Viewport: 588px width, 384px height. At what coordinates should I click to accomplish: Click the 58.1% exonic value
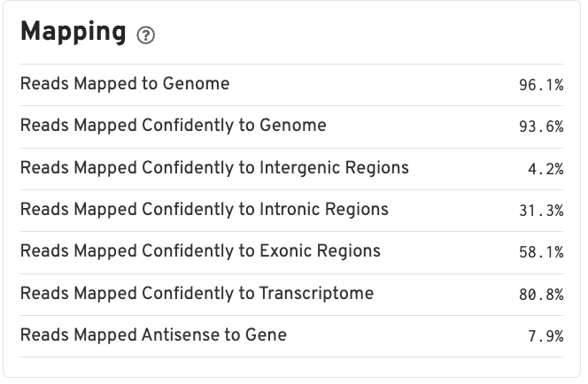(x=541, y=252)
